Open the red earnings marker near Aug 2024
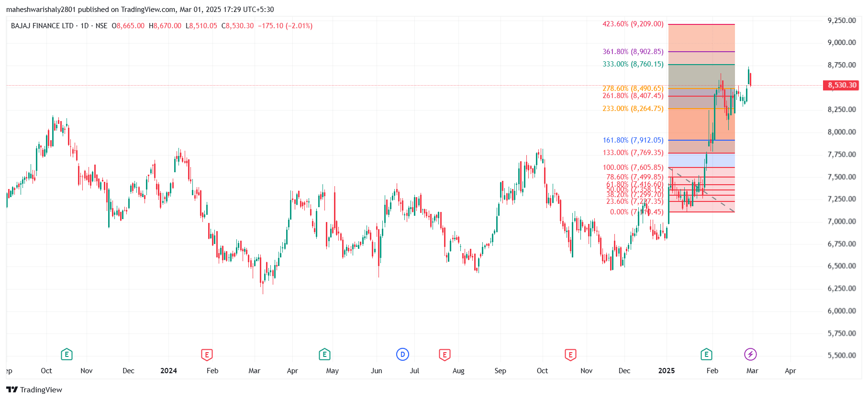 [x=445, y=355]
